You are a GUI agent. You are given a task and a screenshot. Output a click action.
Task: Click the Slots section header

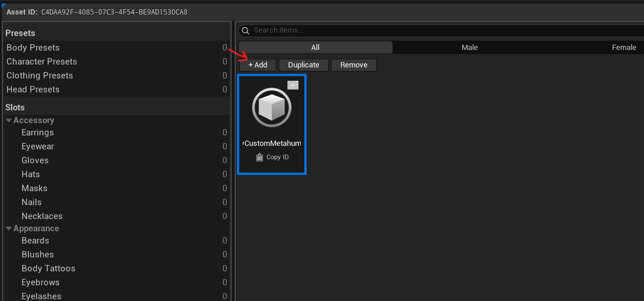15,107
